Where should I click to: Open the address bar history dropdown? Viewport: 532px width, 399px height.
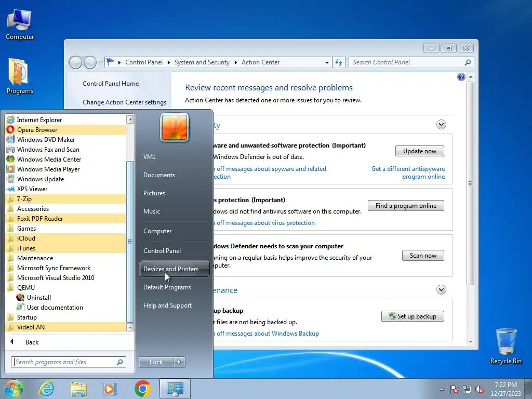click(x=327, y=63)
